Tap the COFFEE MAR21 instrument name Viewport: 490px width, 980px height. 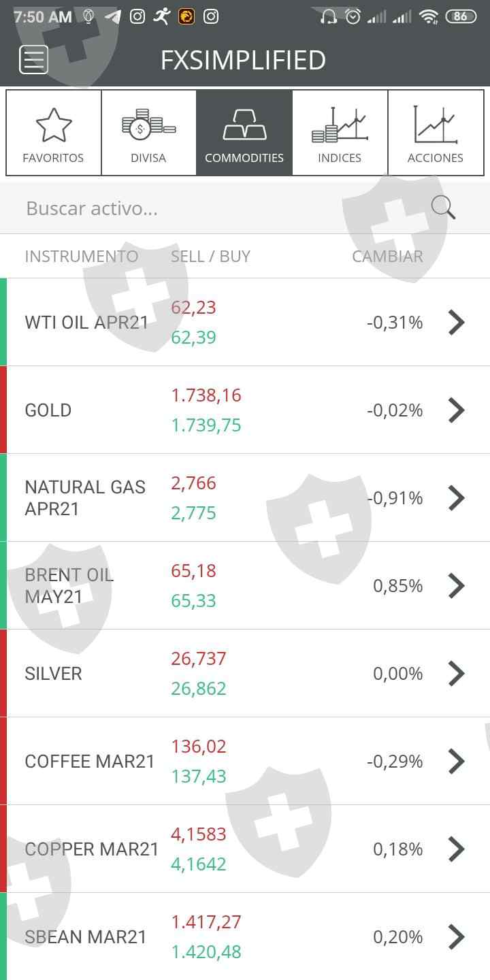tap(90, 761)
